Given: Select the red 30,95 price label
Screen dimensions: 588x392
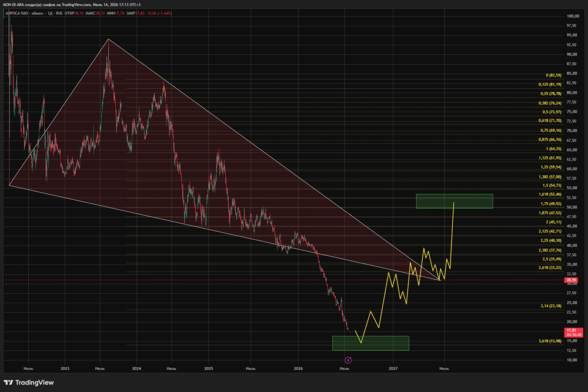Looking at the screenshot, I should coord(572,280).
